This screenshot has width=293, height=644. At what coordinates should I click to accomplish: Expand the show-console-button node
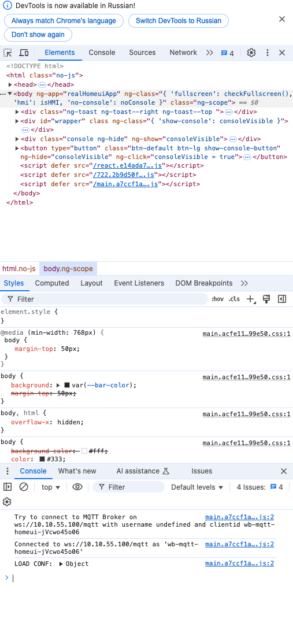pos(17,148)
